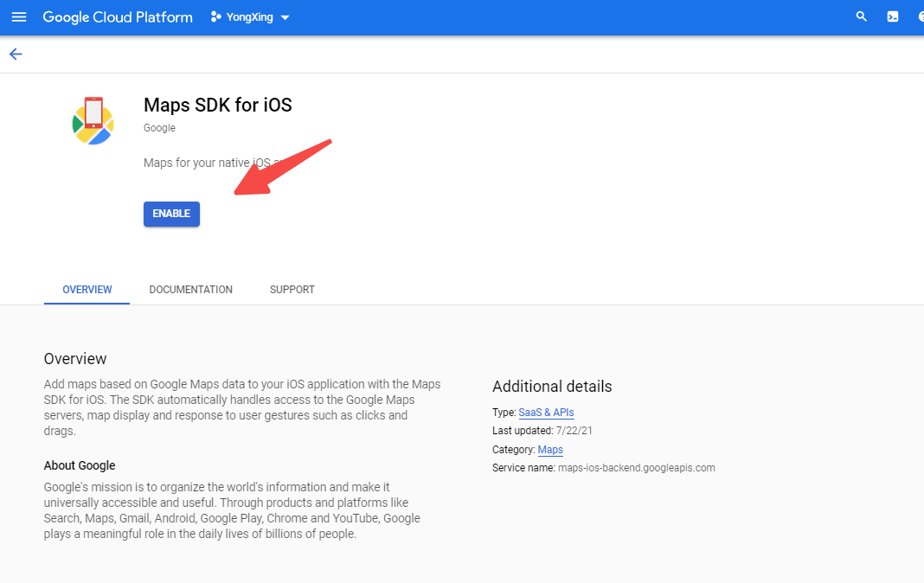Click the ENABLE button

(x=171, y=214)
